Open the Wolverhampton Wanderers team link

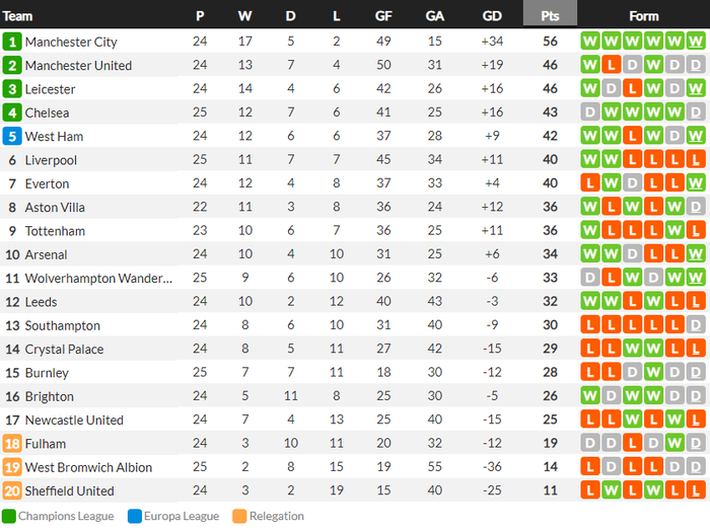99,278
